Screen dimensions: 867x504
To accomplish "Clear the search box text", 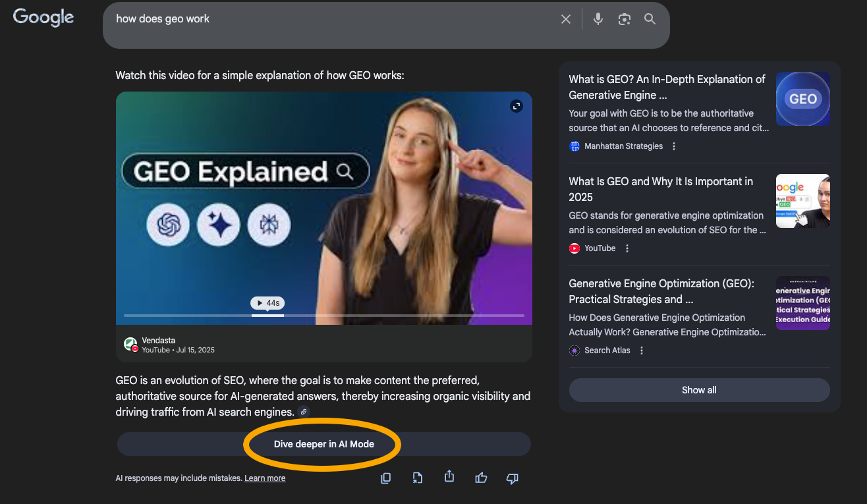I will (x=565, y=19).
